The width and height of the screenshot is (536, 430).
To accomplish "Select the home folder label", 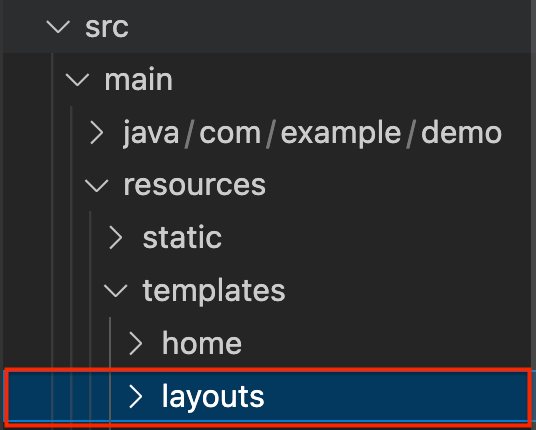I will pyautogui.click(x=202, y=344).
